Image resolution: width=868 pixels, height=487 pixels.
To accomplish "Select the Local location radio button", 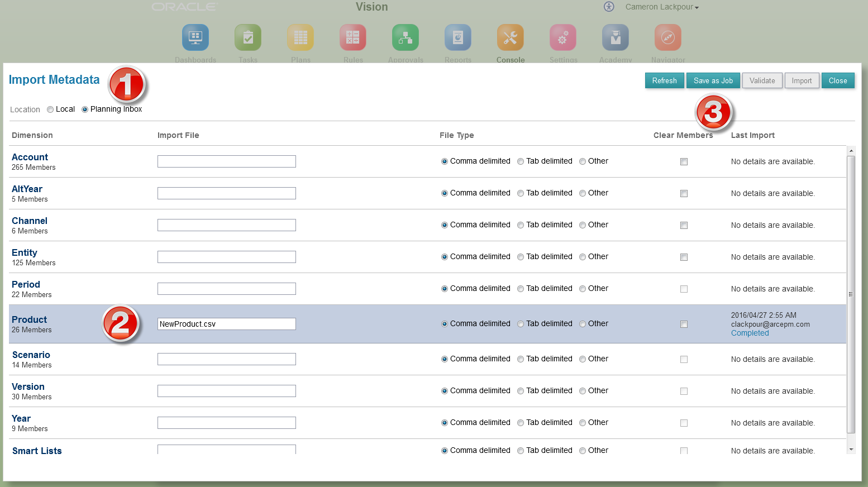I will pyautogui.click(x=50, y=109).
